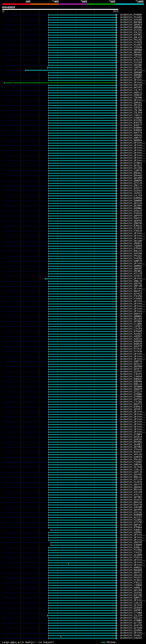Select hit UniRef100_Q9U6C5

pos(131,25)
